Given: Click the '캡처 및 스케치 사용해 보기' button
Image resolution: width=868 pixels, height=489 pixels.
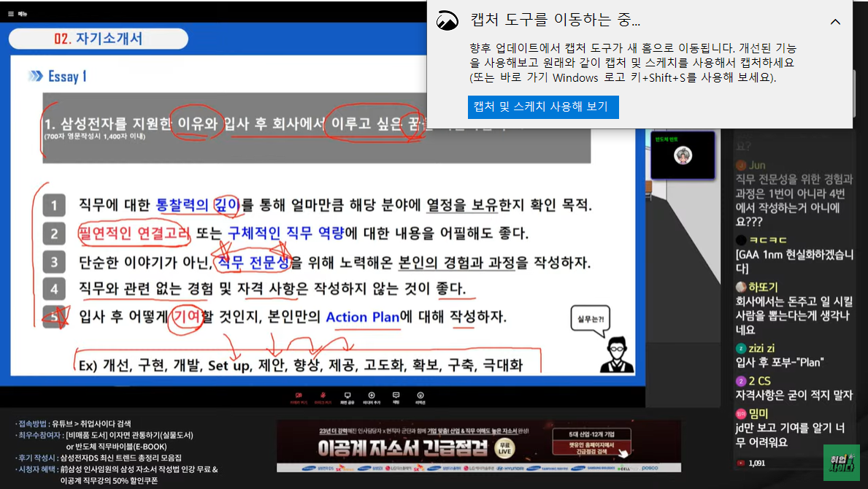Looking at the screenshot, I should [x=543, y=107].
